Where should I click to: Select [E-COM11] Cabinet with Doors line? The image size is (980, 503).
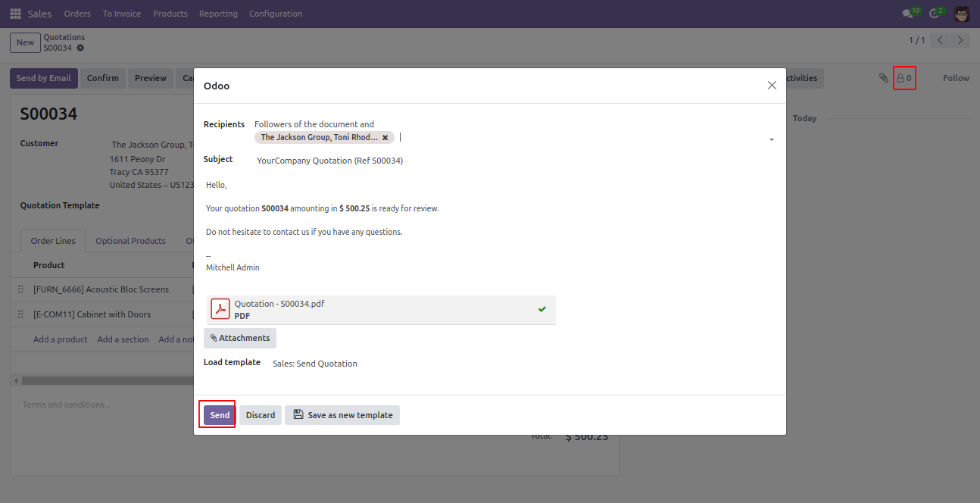click(x=92, y=314)
